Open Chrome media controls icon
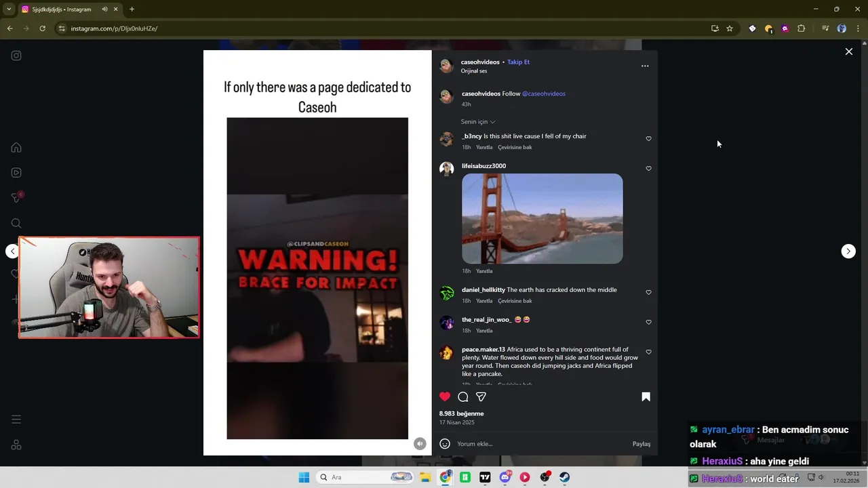Screen dimensions: 868x488 point(825,28)
